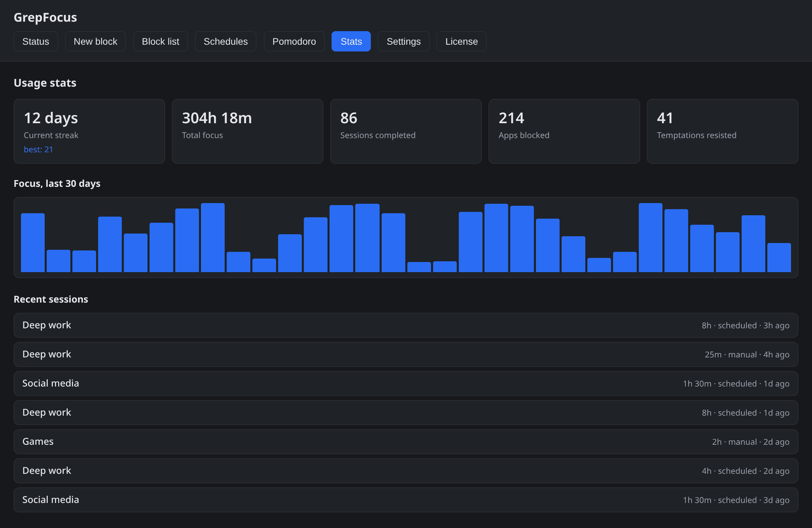The height and width of the screenshot is (528, 812).
Task: Open the Status tab
Action: point(36,41)
